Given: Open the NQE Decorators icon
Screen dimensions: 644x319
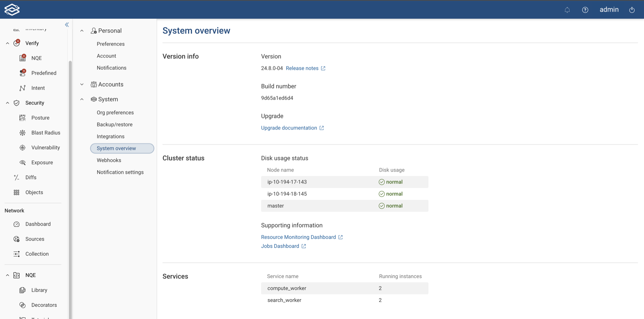Looking at the screenshot, I should tap(22, 305).
